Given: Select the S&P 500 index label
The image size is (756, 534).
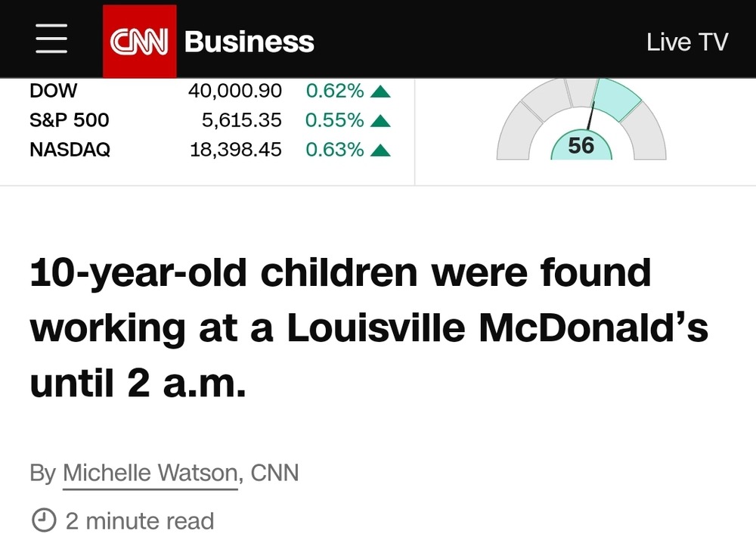Looking at the screenshot, I should pyautogui.click(x=70, y=120).
